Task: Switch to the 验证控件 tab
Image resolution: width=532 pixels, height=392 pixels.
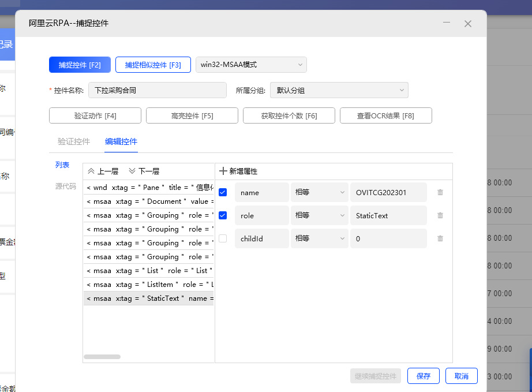Action: [74, 141]
